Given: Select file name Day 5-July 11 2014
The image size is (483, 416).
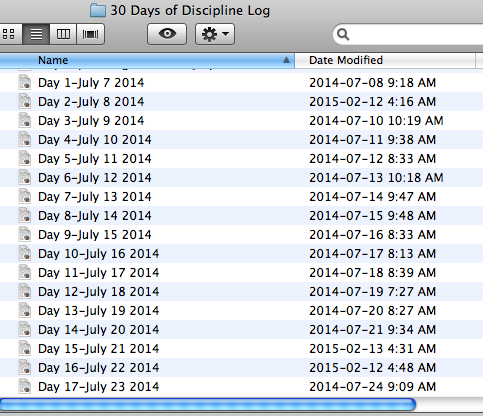Looking at the screenshot, I should 95,159.
